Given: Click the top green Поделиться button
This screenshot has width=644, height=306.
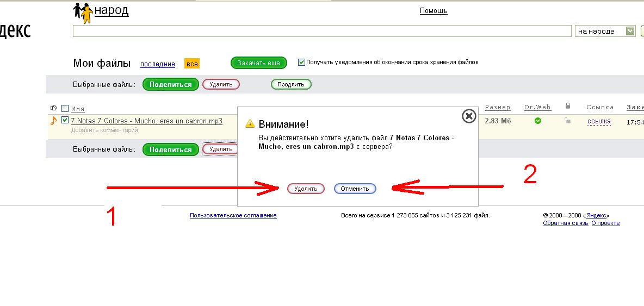Looking at the screenshot, I should coord(170,84).
